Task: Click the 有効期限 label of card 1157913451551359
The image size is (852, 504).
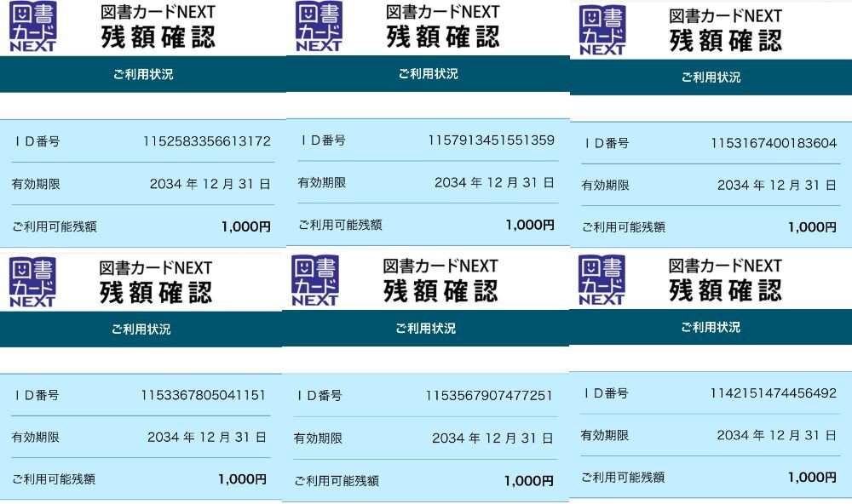Action: tap(322, 183)
